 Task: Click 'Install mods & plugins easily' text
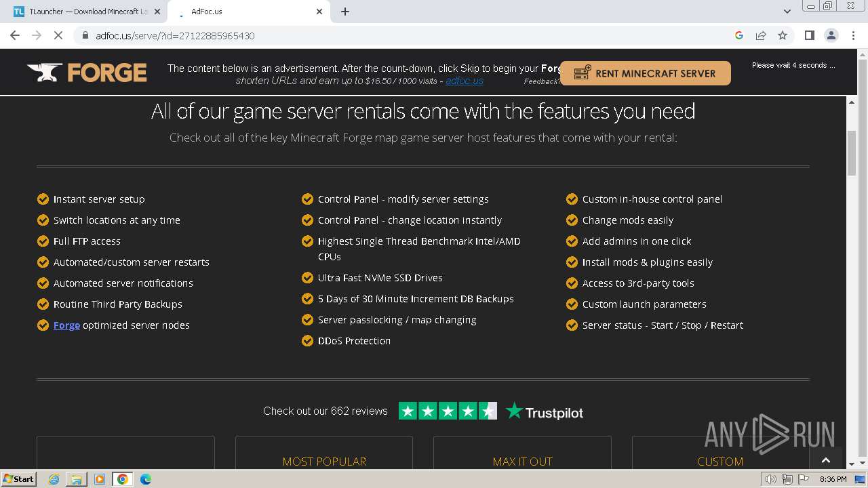(648, 262)
